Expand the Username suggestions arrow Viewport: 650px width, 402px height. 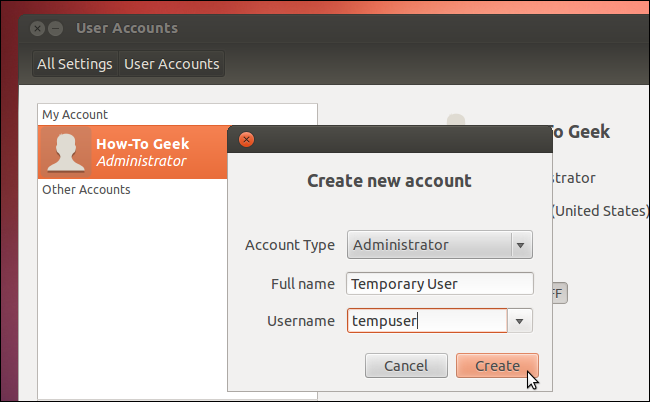pos(520,321)
